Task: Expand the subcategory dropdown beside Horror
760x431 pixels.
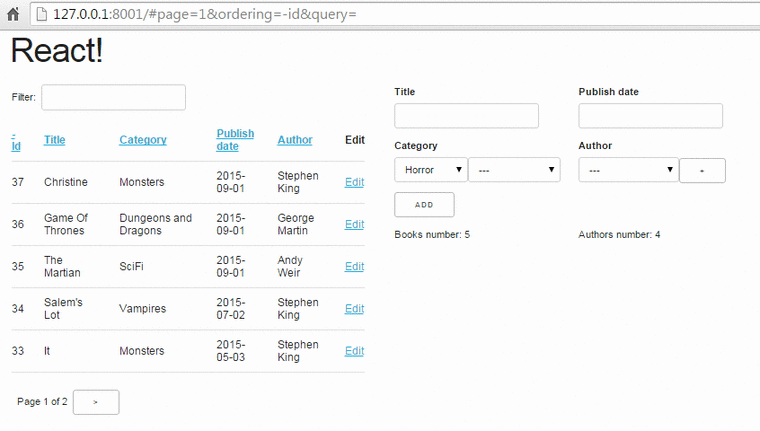Action: point(514,170)
